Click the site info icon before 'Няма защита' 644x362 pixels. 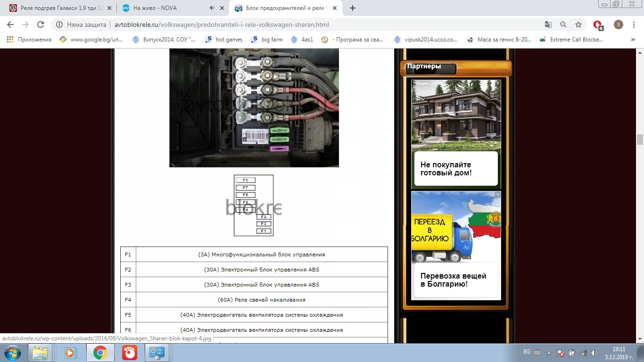59,25
